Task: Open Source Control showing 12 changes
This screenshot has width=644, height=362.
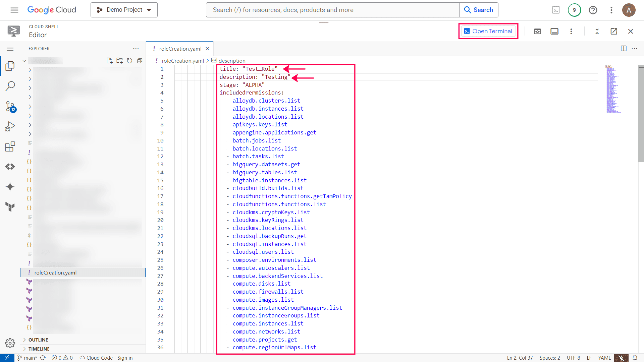Action: 10,106
